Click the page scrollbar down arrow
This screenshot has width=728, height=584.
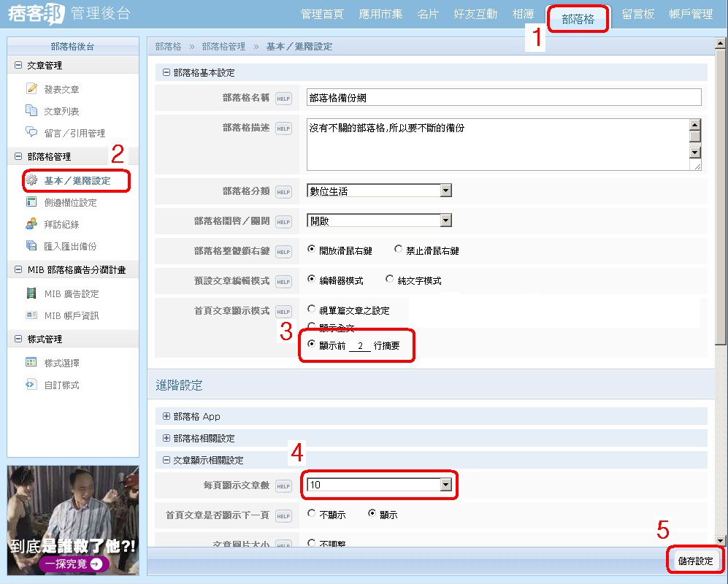point(720,540)
